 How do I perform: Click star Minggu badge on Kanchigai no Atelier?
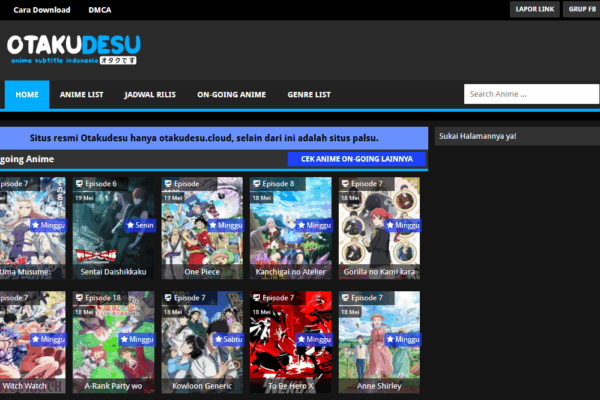[314, 225]
